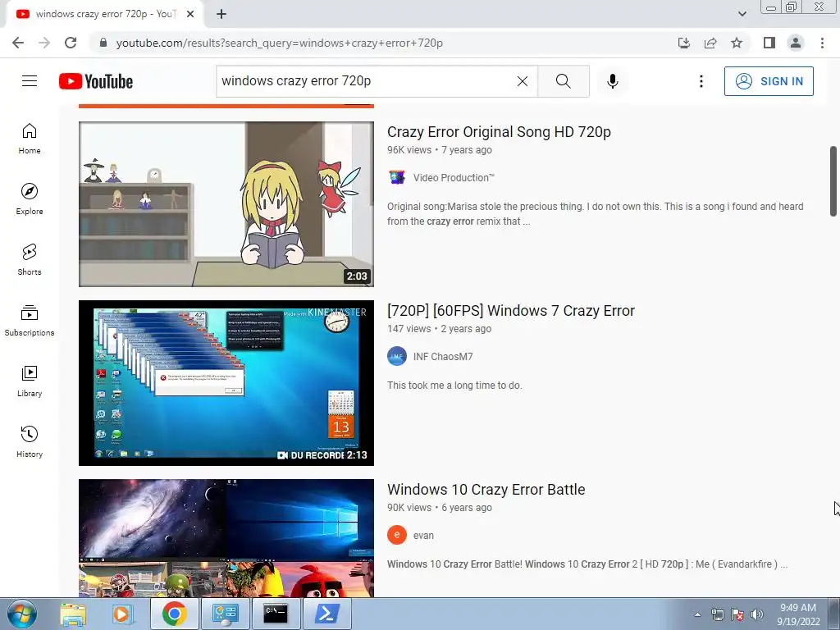The height and width of the screenshot is (630, 840).
Task: Click the browser forward arrow
Action: (44, 43)
